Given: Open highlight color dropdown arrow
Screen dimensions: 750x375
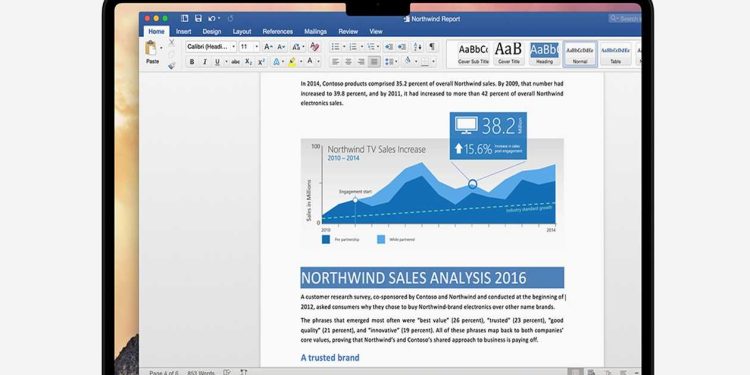Looking at the screenshot, I should [x=301, y=62].
